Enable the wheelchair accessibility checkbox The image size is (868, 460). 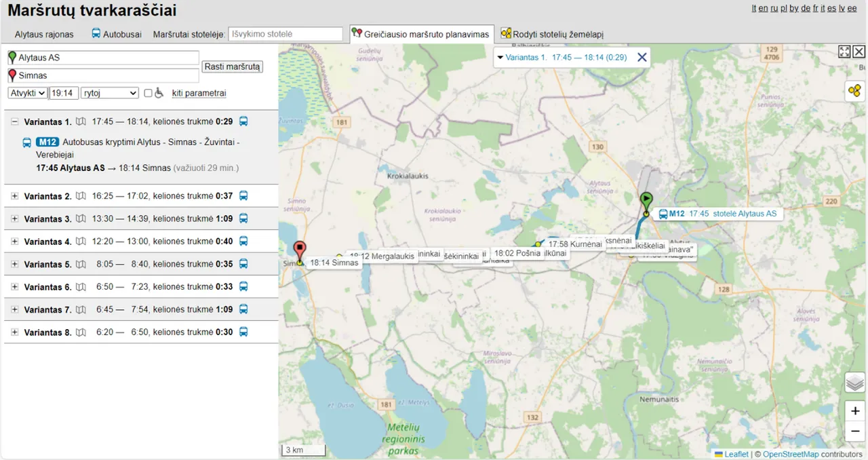coord(148,93)
